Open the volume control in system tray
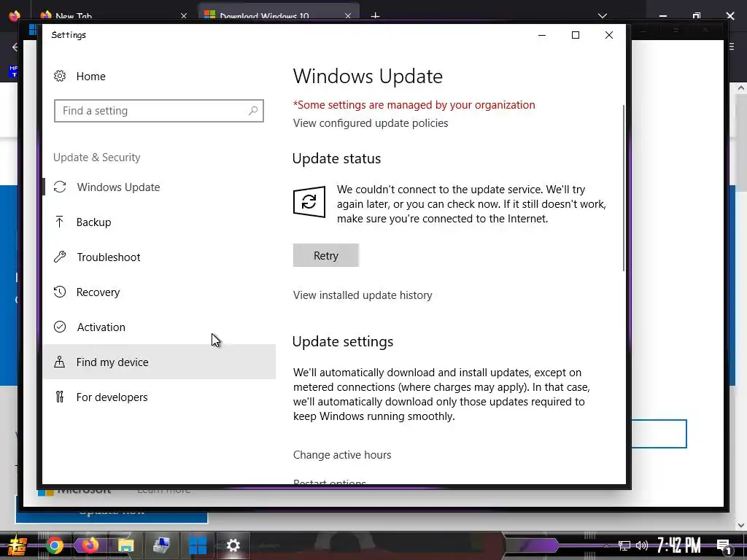 pyautogui.click(x=642, y=545)
